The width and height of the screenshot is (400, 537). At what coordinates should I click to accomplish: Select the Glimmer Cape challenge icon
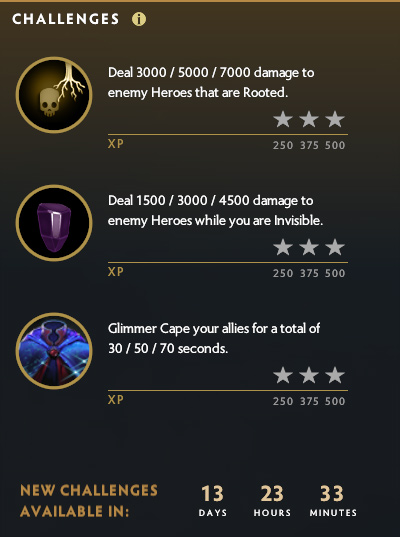click(54, 351)
